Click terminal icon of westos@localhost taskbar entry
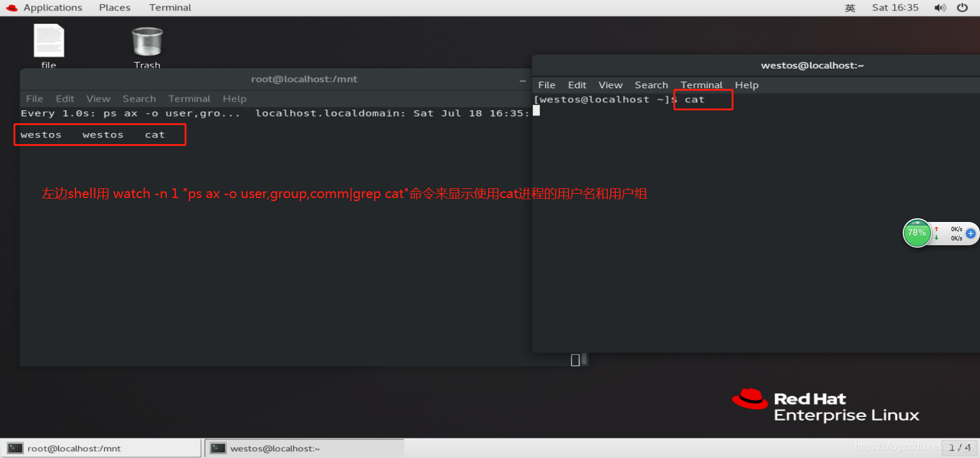The width and height of the screenshot is (980, 458). [218, 448]
